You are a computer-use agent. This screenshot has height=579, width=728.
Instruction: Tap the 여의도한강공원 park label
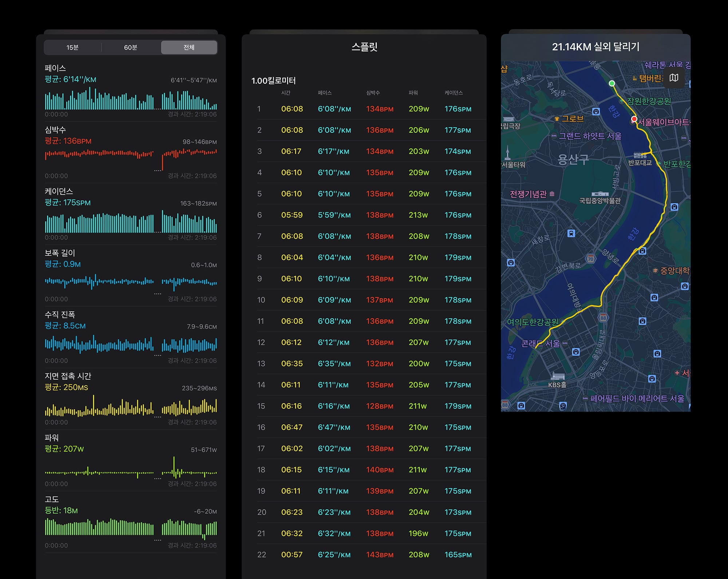pyautogui.click(x=533, y=322)
